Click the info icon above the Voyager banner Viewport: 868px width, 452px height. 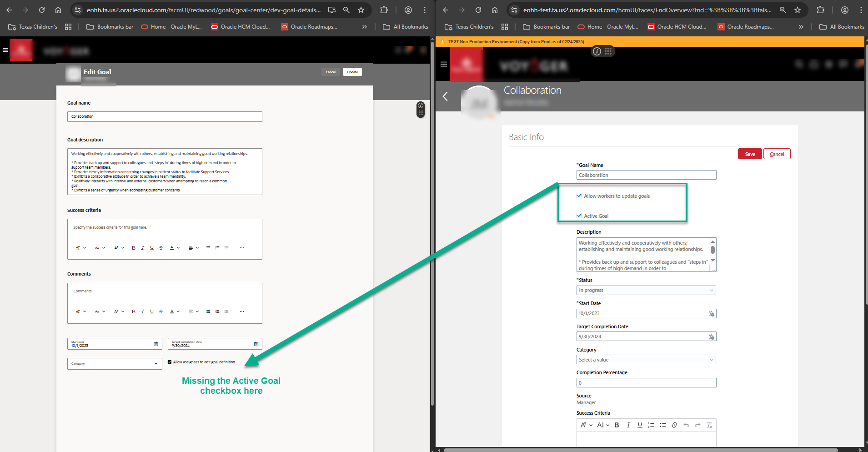click(598, 51)
